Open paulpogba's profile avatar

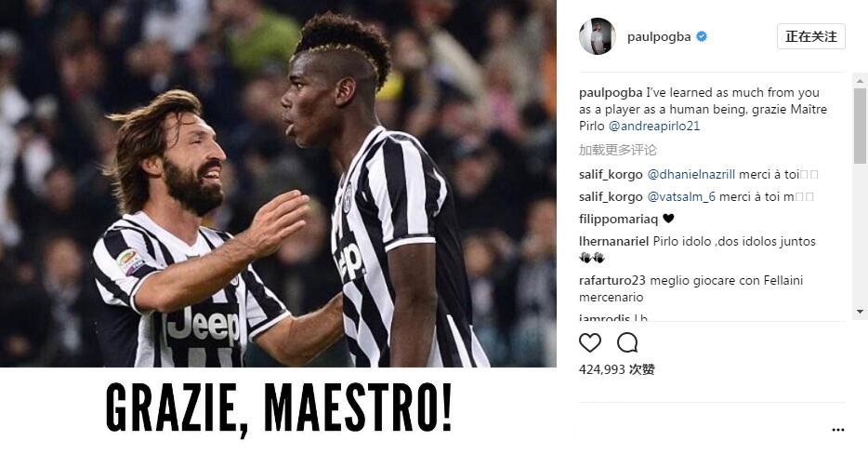tap(598, 36)
